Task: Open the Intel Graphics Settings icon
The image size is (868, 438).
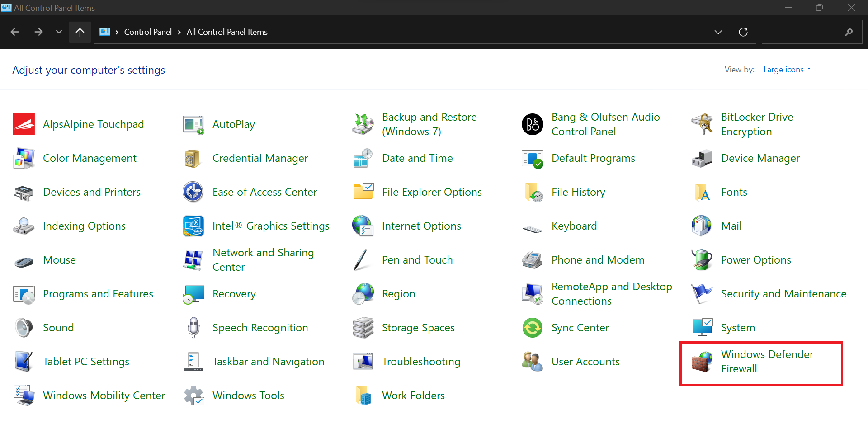Action: 193,226
